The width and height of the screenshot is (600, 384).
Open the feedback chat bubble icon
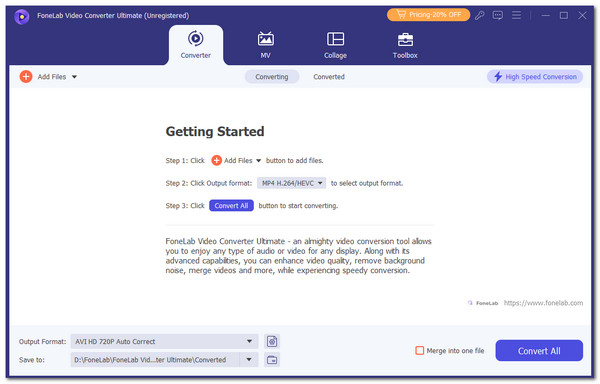[497, 15]
